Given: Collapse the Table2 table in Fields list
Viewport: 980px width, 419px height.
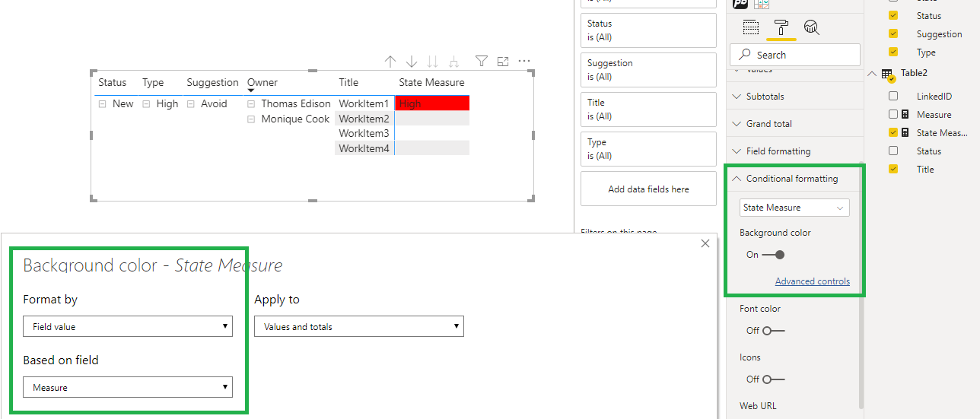Looking at the screenshot, I should (x=872, y=74).
